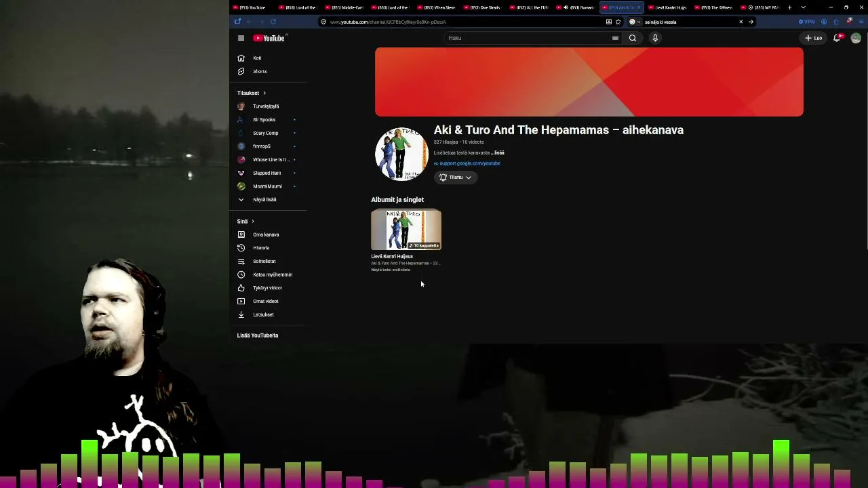
Task: Open reader view icon in address bar
Action: coord(609,22)
